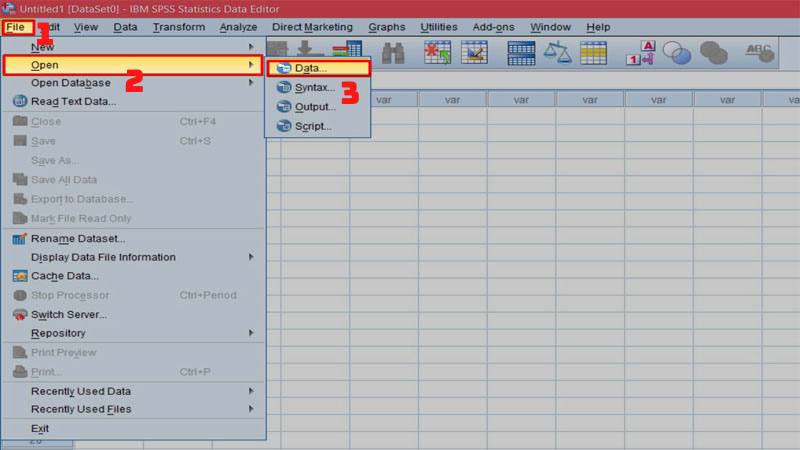This screenshot has height=450, width=800.
Task: Click the ABC Spell Check icon
Action: [x=760, y=53]
